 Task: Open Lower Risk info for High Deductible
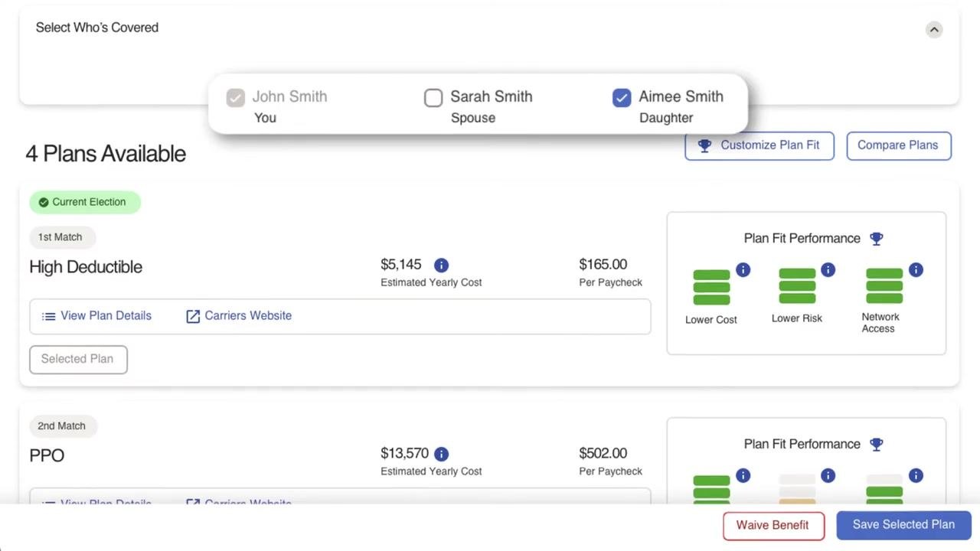tap(828, 270)
